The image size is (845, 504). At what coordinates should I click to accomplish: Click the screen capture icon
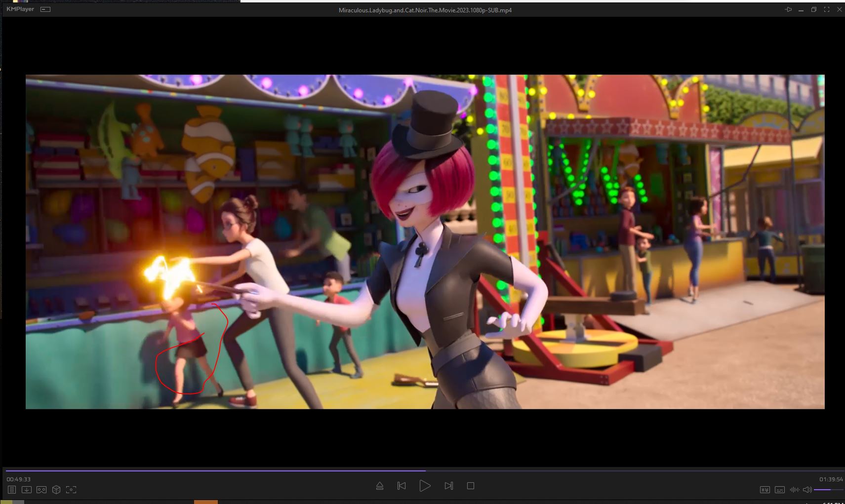click(x=71, y=490)
